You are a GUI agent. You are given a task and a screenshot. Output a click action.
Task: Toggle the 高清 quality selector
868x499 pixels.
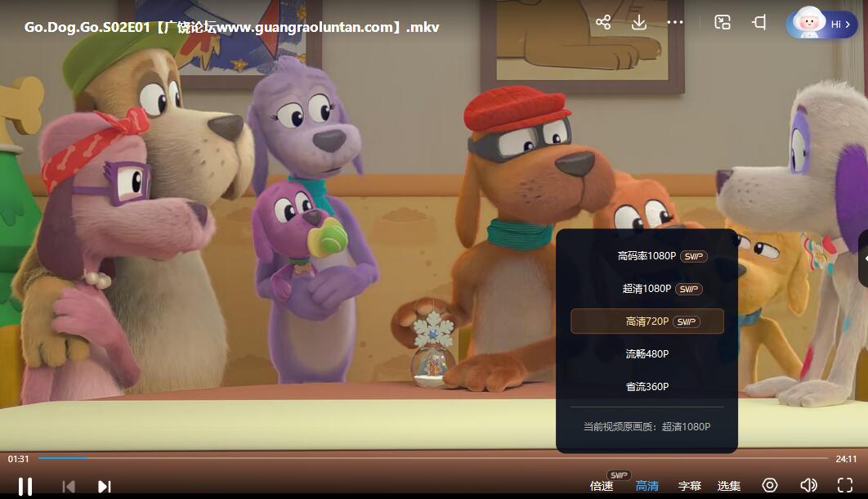coord(647,486)
